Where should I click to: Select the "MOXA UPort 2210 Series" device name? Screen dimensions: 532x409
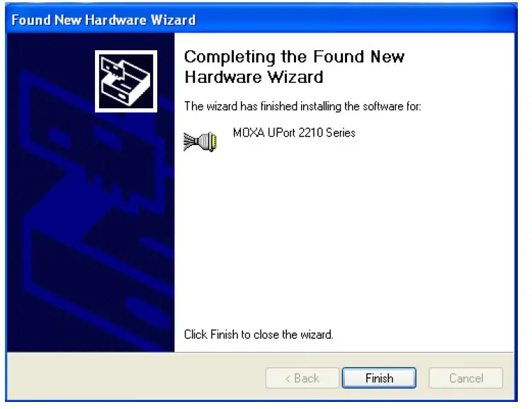click(294, 132)
